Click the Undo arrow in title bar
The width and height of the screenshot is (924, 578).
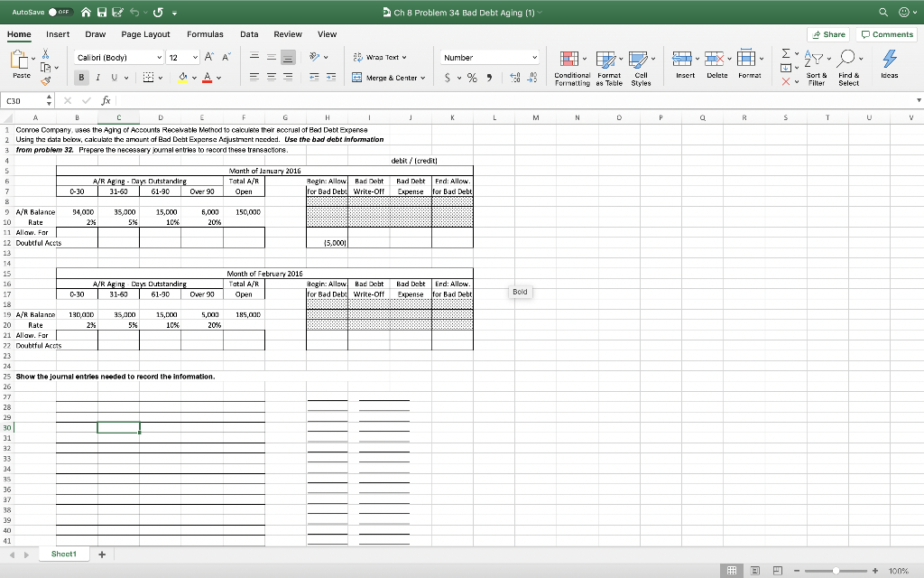tap(136, 13)
